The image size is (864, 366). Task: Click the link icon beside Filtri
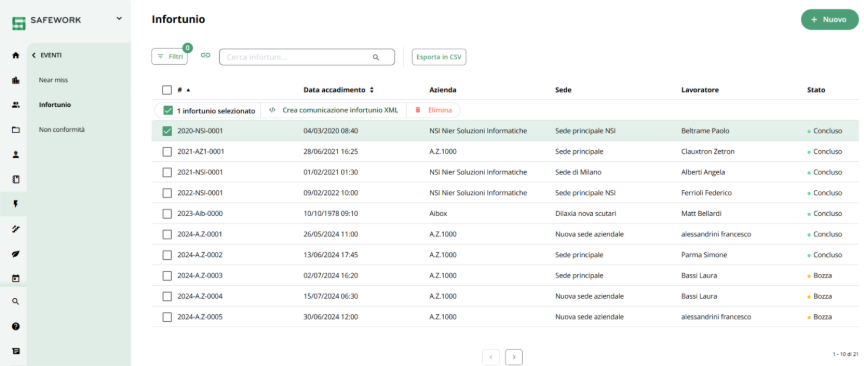[x=206, y=56]
